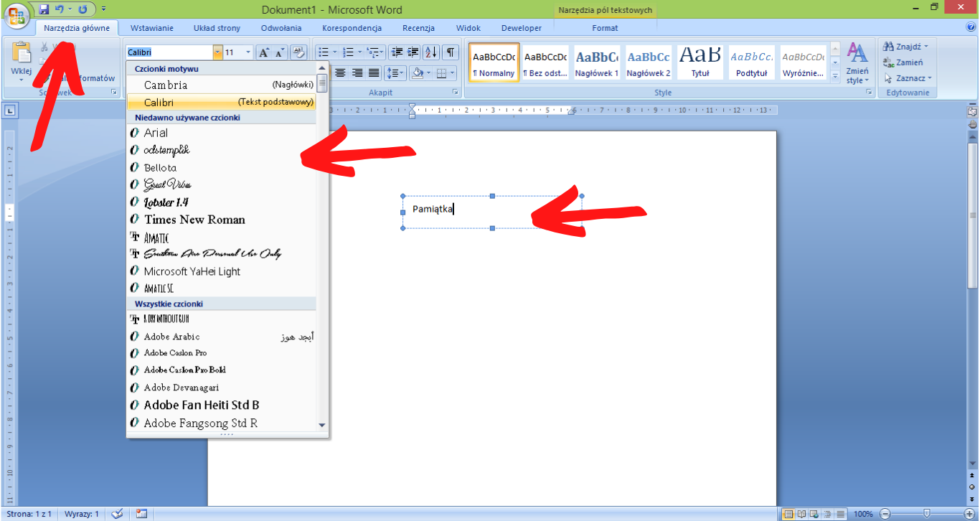Apply numbered list formatting
The image size is (980, 521).
tap(348, 52)
